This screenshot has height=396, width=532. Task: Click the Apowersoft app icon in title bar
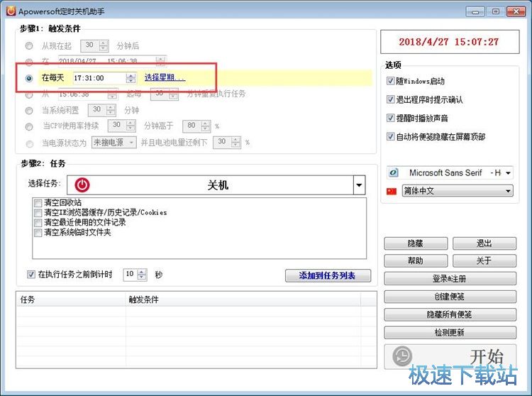coord(11,11)
